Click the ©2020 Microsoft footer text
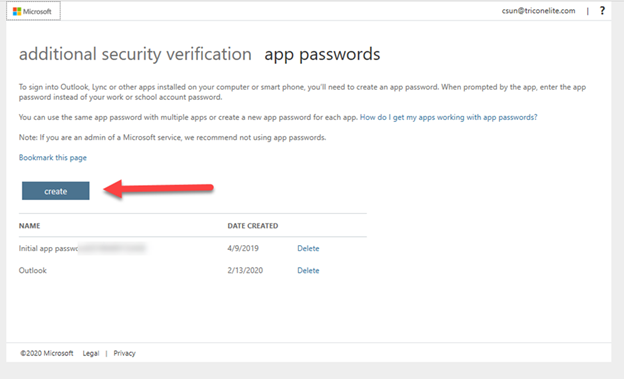 pyautogui.click(x=47, y=353)
